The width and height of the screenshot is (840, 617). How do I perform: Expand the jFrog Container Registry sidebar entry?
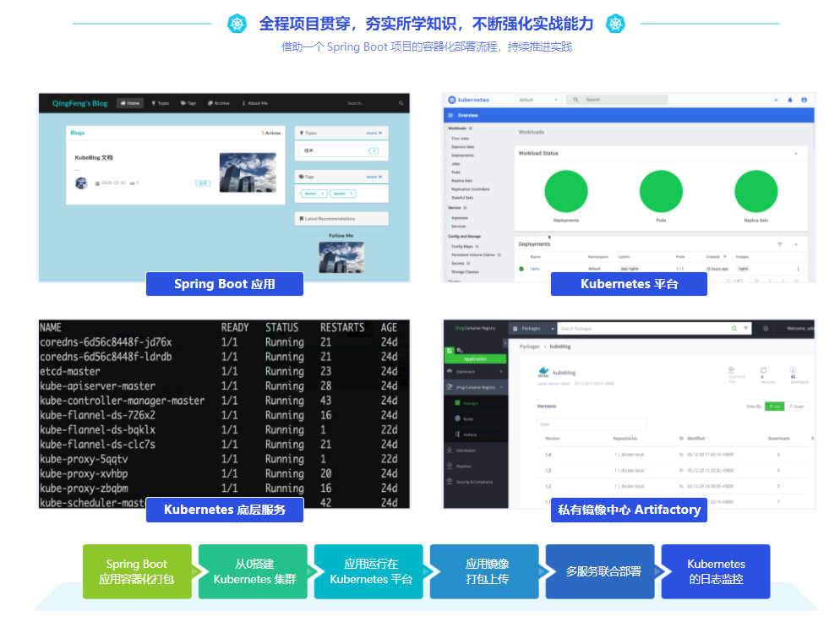click(x=476, y=387)
